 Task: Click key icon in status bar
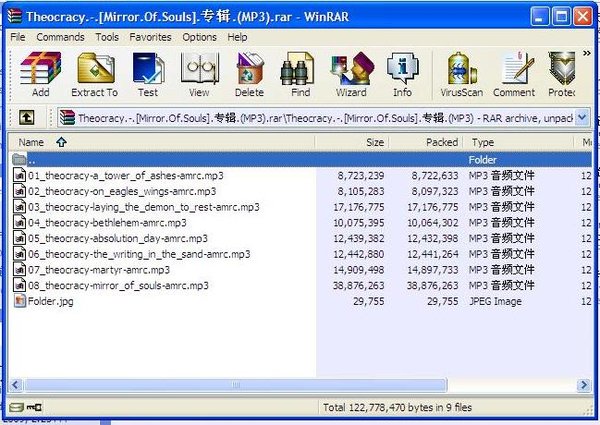(x=34, y=407)
